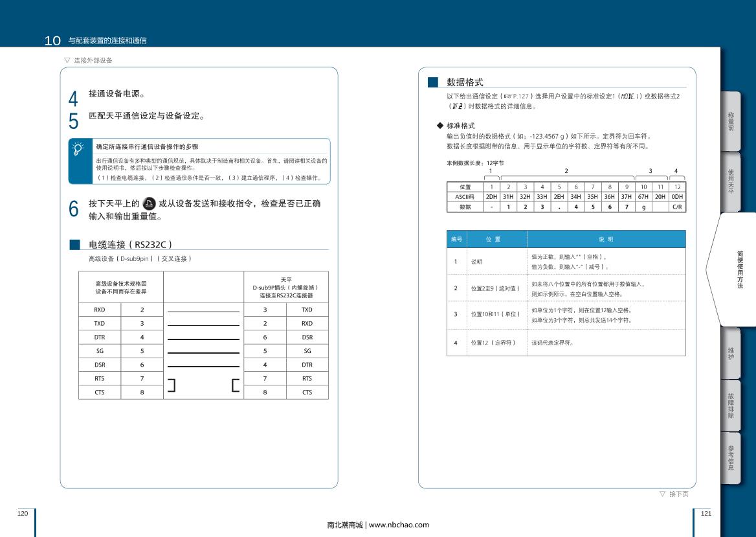Click the triangle marker before 接下页

(662, 494)
